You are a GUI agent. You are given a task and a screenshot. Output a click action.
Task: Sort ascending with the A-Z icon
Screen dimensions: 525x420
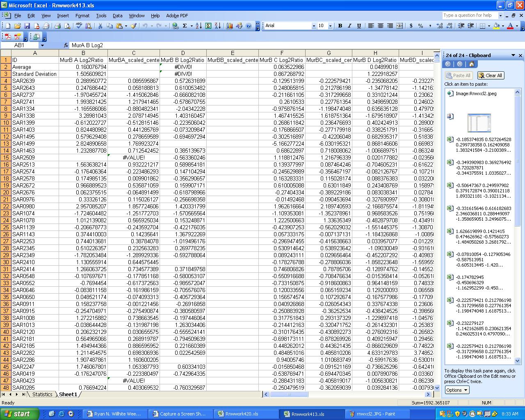click(198, 26)
